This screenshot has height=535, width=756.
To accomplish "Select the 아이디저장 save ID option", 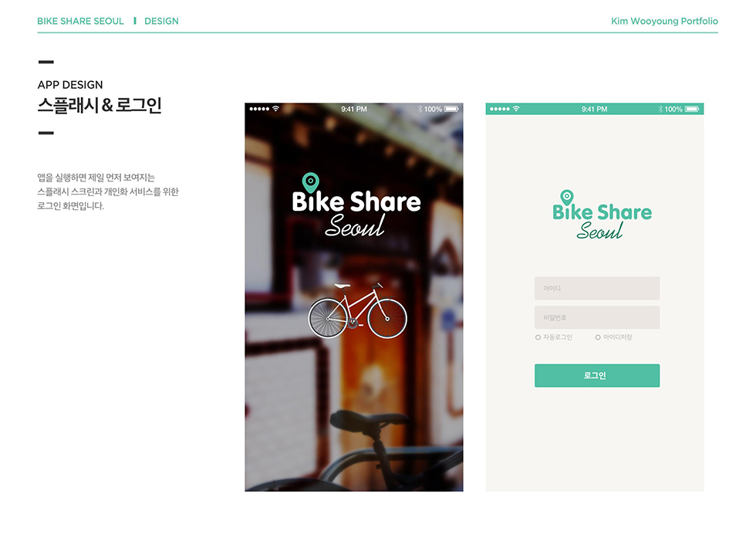I will click(598, 337).
